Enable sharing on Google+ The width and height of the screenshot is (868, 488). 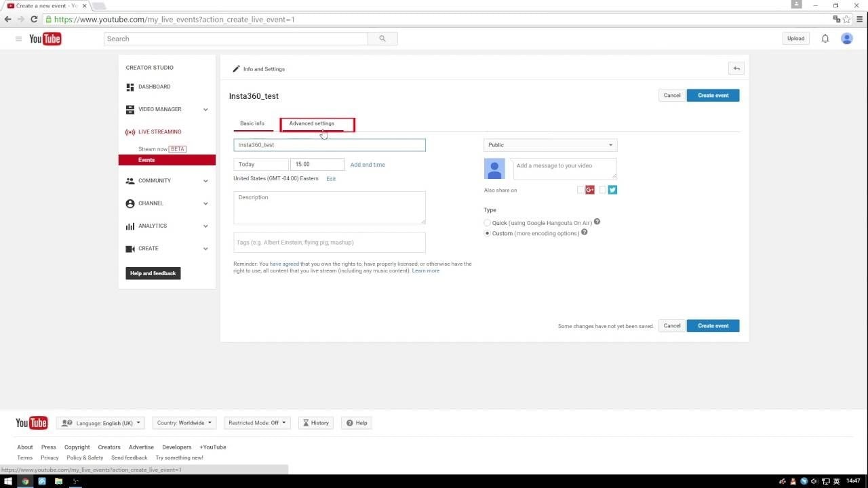point(590,190)
